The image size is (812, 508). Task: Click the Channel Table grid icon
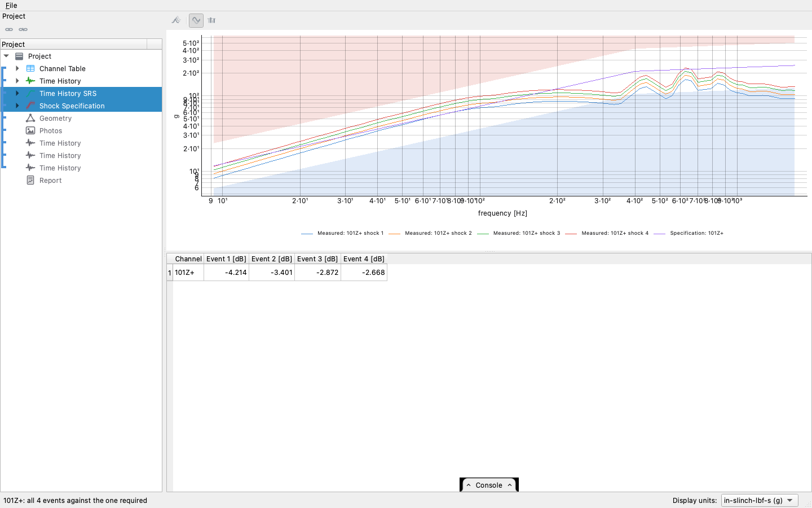tap(30, 68)
